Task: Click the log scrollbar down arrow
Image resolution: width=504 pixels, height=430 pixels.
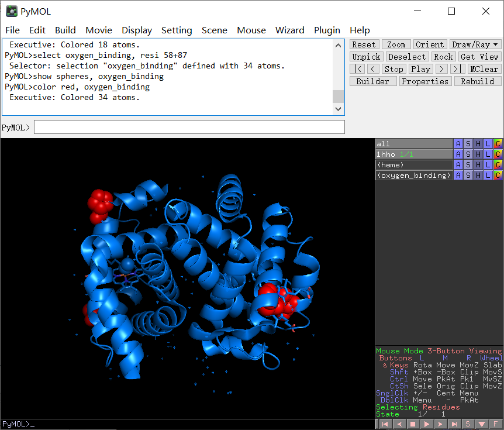Action: pos(338,109)
